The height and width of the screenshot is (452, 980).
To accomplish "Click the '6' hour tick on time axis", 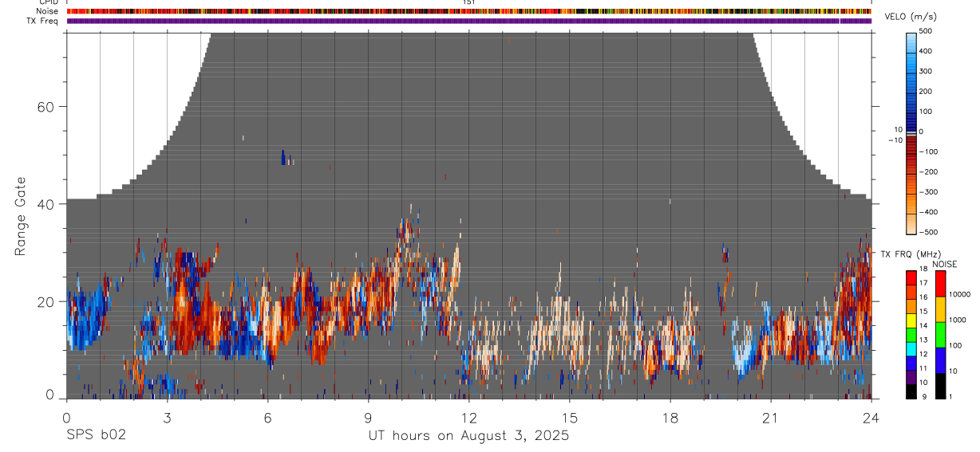I will 268,417.
